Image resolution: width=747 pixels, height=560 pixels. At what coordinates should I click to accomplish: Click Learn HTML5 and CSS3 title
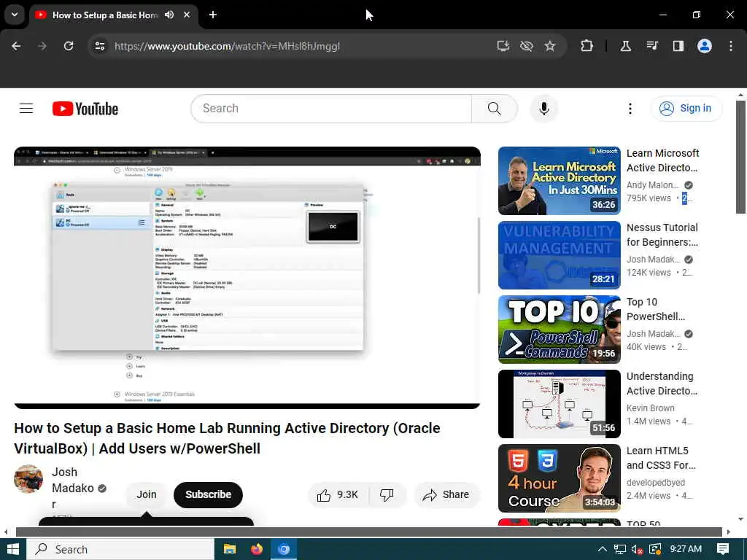661,458
